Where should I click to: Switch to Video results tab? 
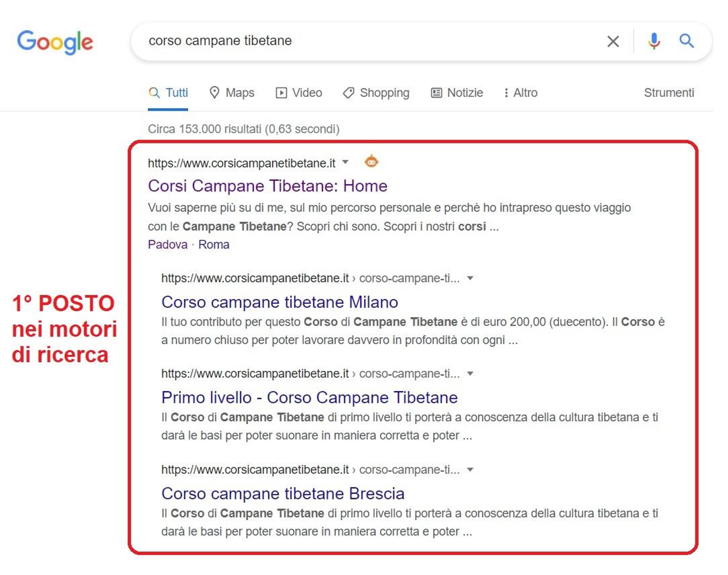[x=299, y=93]
